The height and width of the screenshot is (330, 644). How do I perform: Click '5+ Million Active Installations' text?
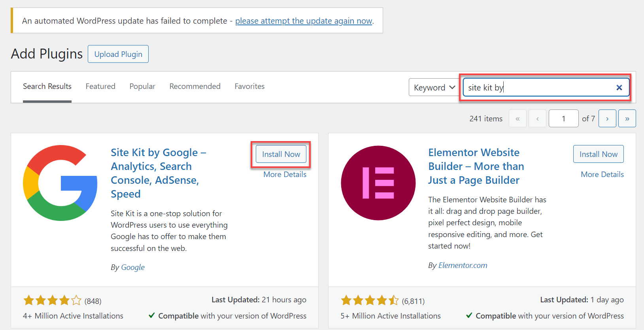coord(391,316)
